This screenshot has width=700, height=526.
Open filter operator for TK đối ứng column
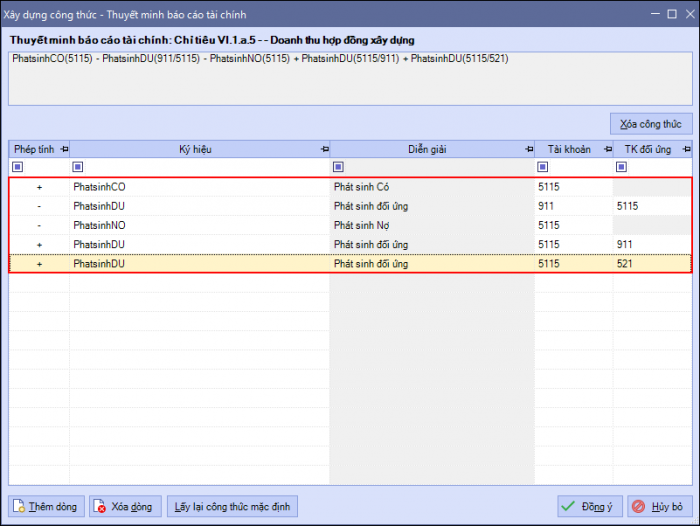coord(621,167)
